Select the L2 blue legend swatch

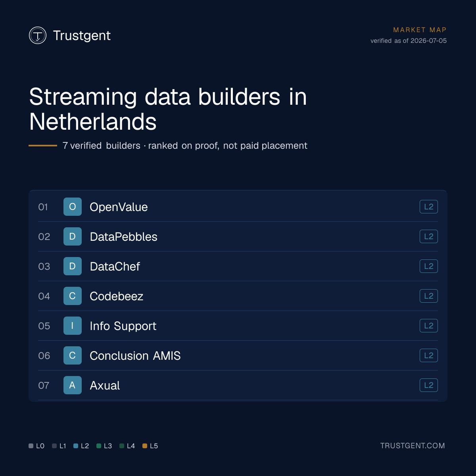tap(76, 446)
